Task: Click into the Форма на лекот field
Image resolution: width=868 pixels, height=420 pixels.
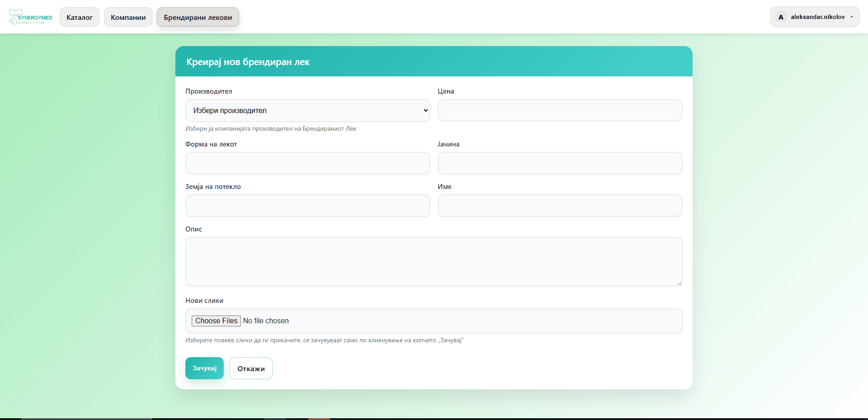Action: (307, 163)
